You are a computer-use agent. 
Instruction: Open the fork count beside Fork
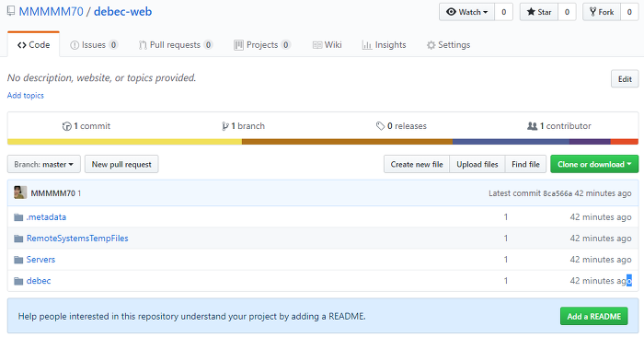point(629,12)
